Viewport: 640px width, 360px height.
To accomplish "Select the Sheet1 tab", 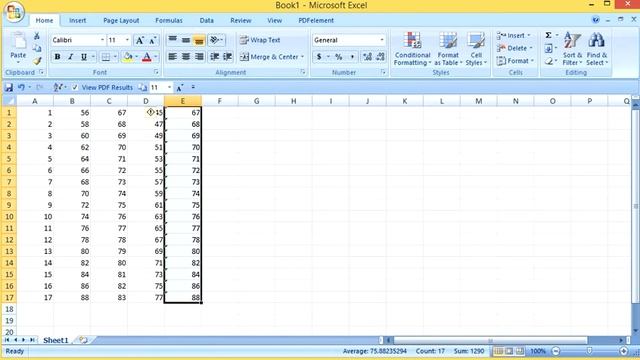I will (56, 340).
